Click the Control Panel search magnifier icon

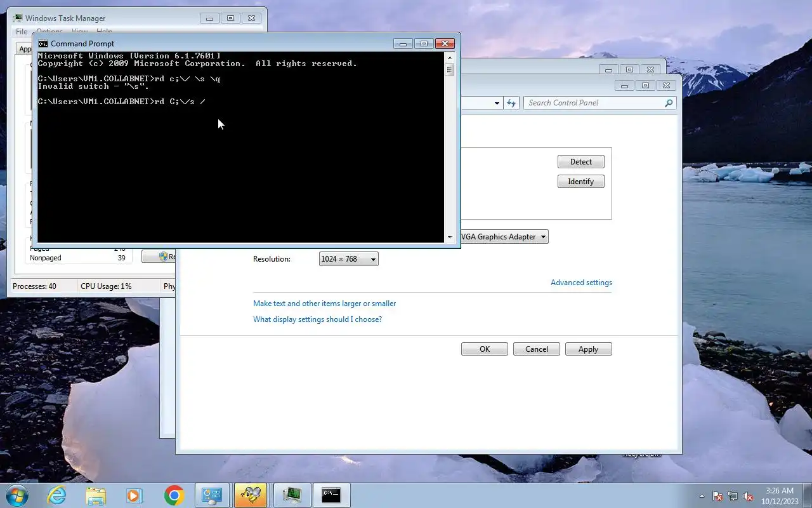pos(669,103)
